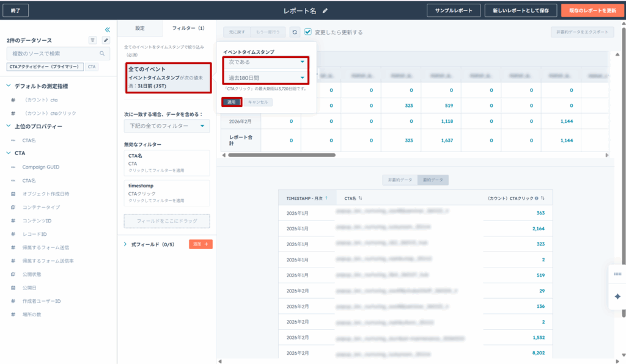Image resolution: width=626 pixels, height=364 pixels.
Task: Open the 下記の全てのフィルター dropdown
Action: pyautogui.click(x=166, y=126)
